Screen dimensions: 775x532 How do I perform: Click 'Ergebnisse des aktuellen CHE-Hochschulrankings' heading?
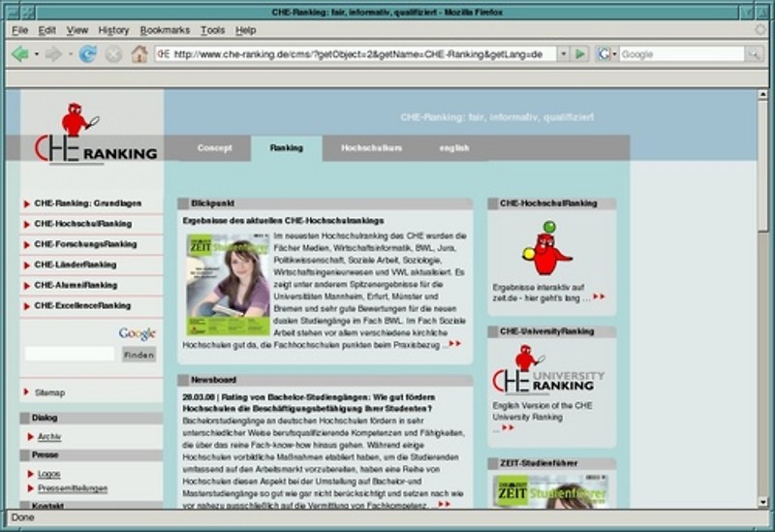coord(283,221)
